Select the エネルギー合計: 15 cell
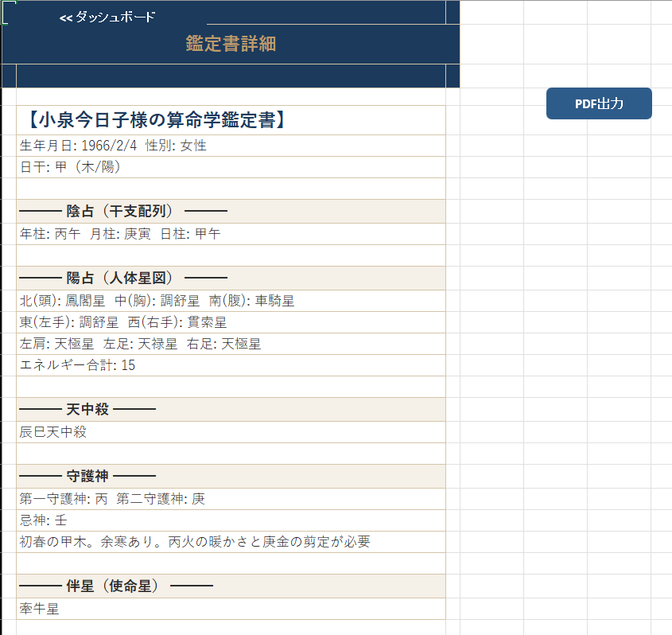 tap(231, 365)
